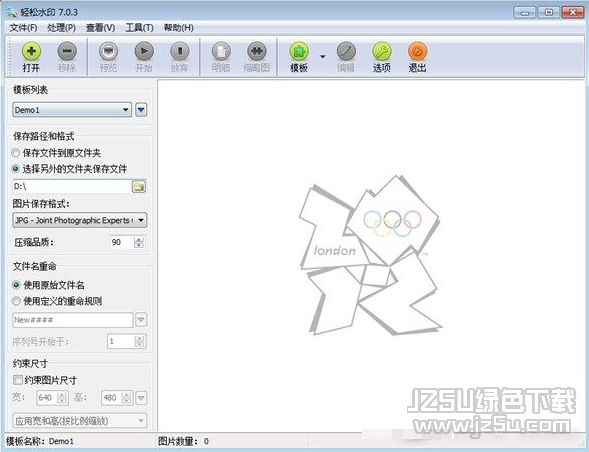Open the 文件(F) menu
The height and width of the screenshot is (452, 589).
click(23, 28)
